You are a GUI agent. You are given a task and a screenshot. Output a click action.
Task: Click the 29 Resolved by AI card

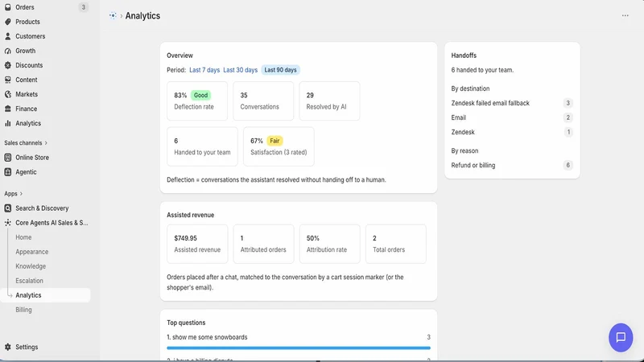[329, 101]
